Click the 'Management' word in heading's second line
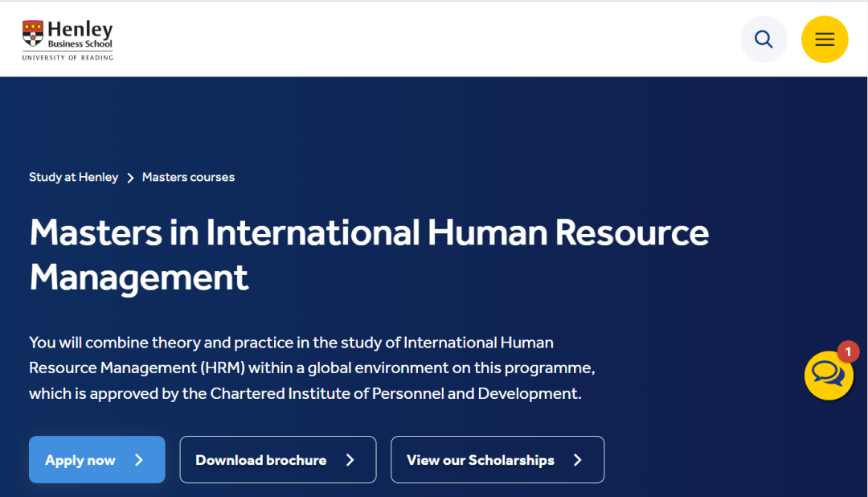868x497 pixels. tap(139, 277)
